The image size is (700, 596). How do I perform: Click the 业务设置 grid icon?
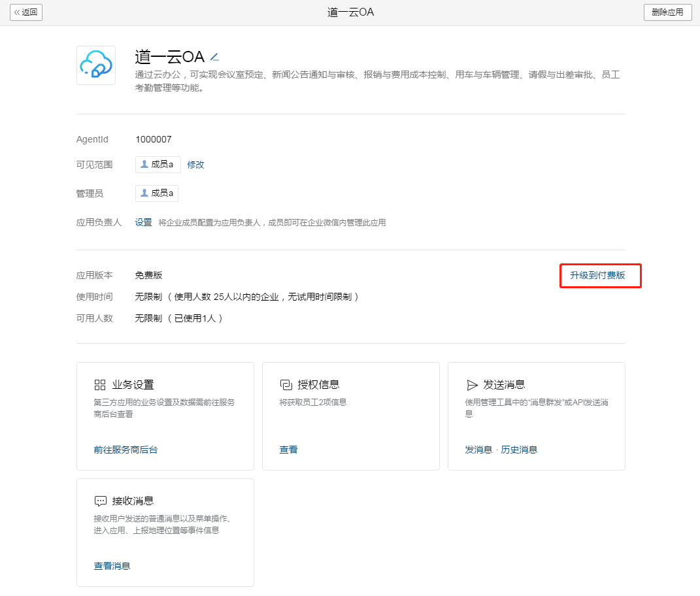point(100,385)
